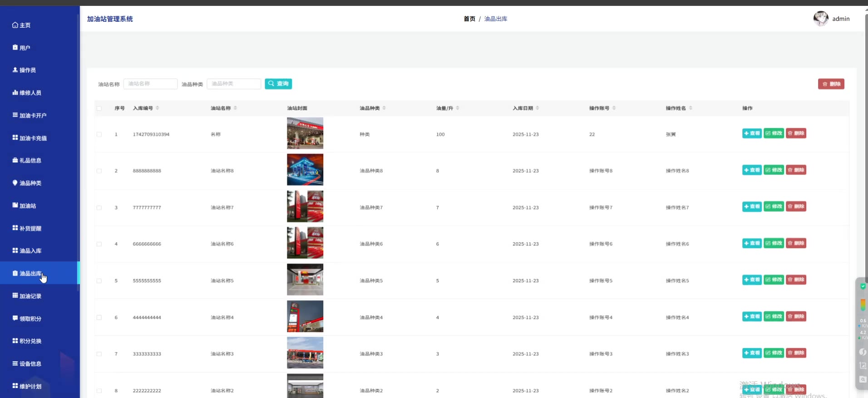
Task: Sort the table by 油品种类 column arrows
Action: pyautogui.click(x=384, y=108)
